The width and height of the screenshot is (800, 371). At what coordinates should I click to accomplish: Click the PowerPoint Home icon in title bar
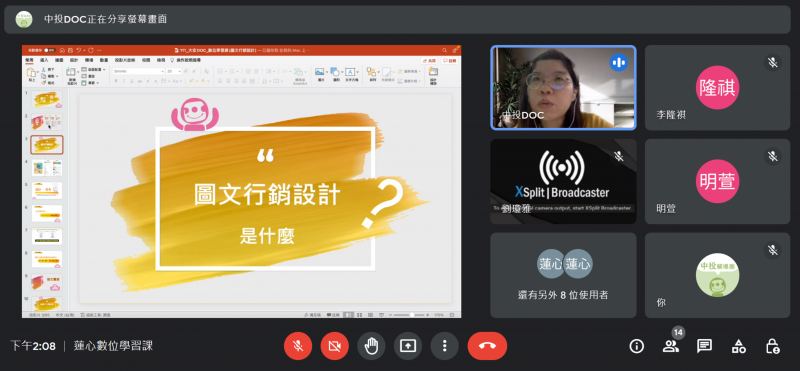tap(62, 50)
